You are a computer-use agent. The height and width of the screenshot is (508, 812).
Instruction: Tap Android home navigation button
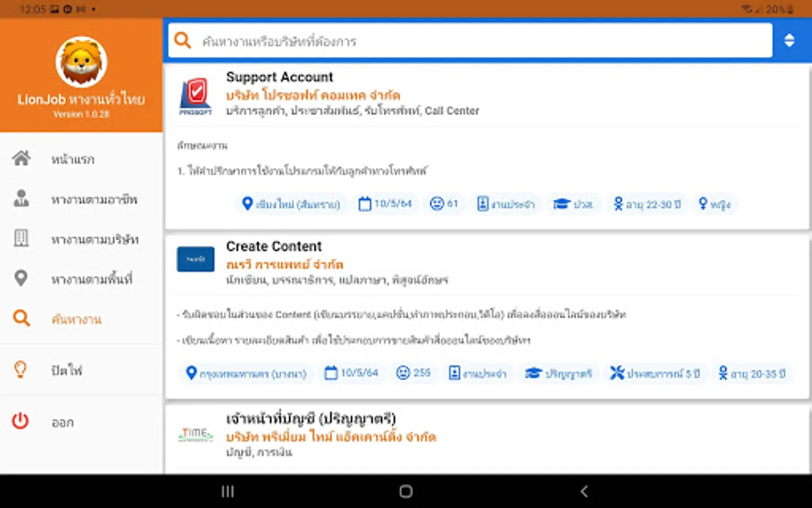406,491
